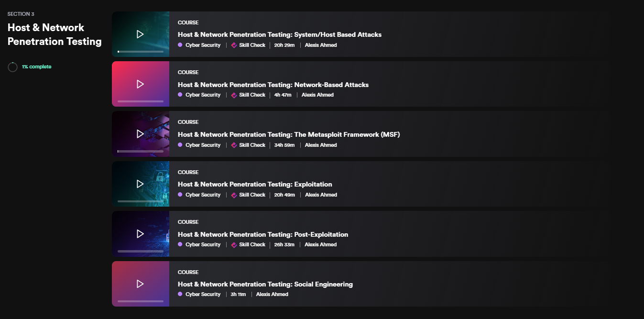Click Alexis Ahmed on Network-Based Attacks course
The width and height of the screenshot is (644, 319).
click(317, 95)
